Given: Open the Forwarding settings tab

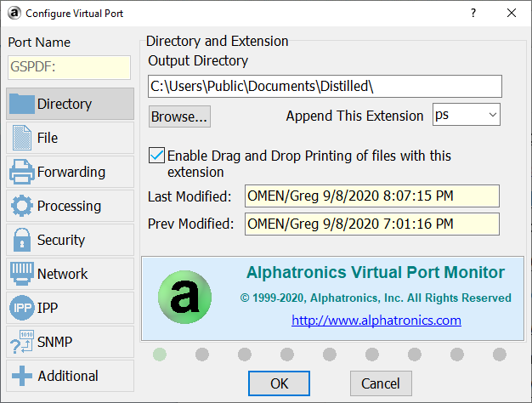Looking at the screenshot, I should 71,172.
